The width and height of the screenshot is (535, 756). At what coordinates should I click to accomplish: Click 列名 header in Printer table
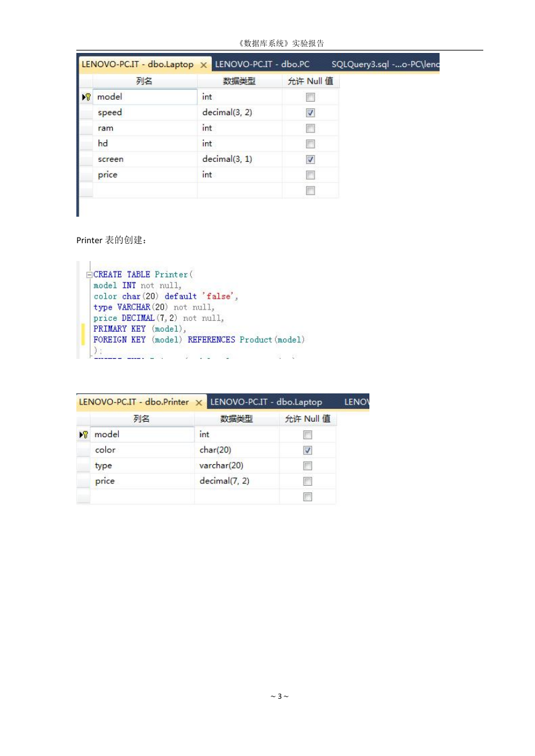click(x=142, y=419)
